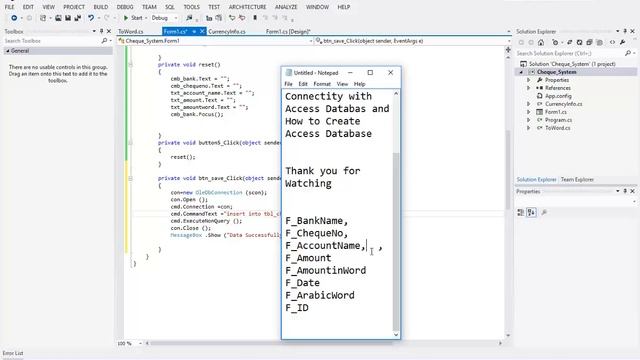This screenshot has height=360, width=640.
Task: Click the Home icon in Solution Explorer
Action: tap(541, 42)
